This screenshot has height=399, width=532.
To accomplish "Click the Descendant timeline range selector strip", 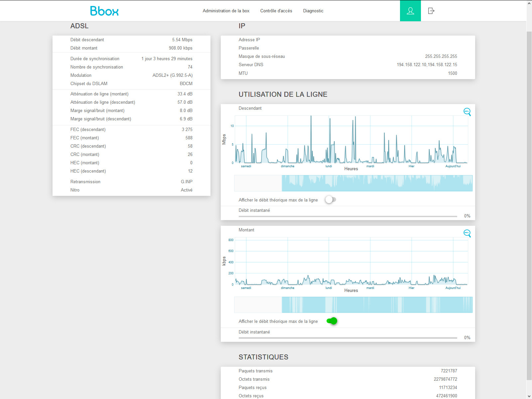I will [x=353, y=183].
